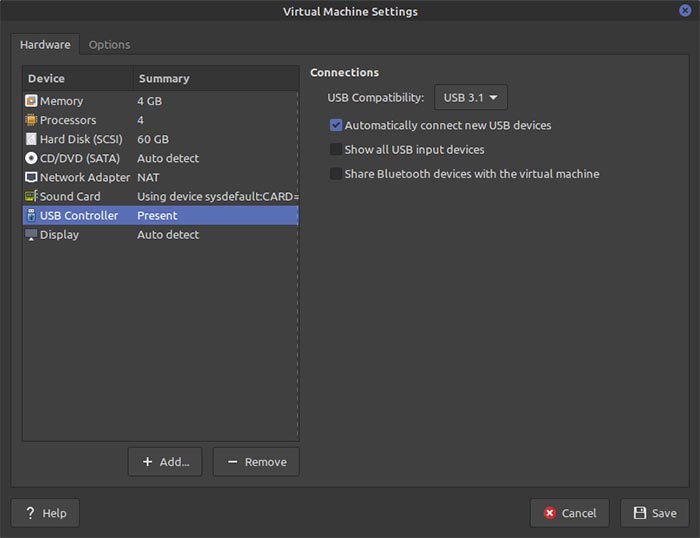The height and width of the screenshot is (538, 700).
Task: Click the Processors chip icon
Action: point(31,120)
